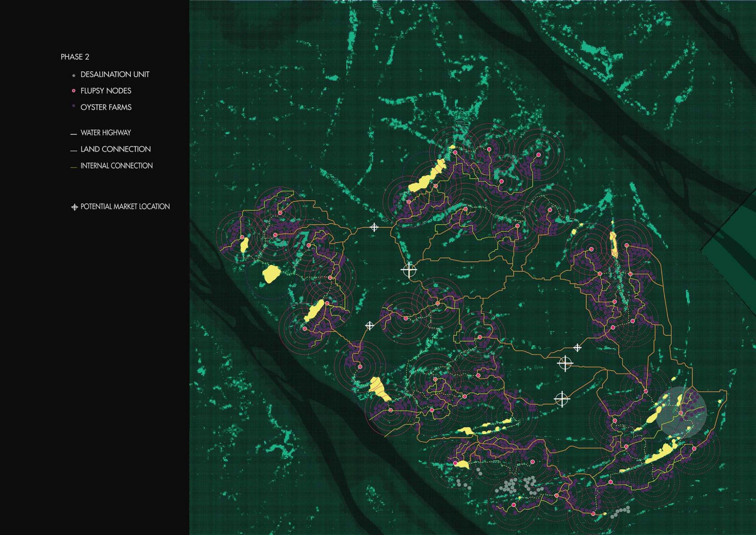Click the purple Oyster Farms legend dot
756x535 pixels.
74,107
